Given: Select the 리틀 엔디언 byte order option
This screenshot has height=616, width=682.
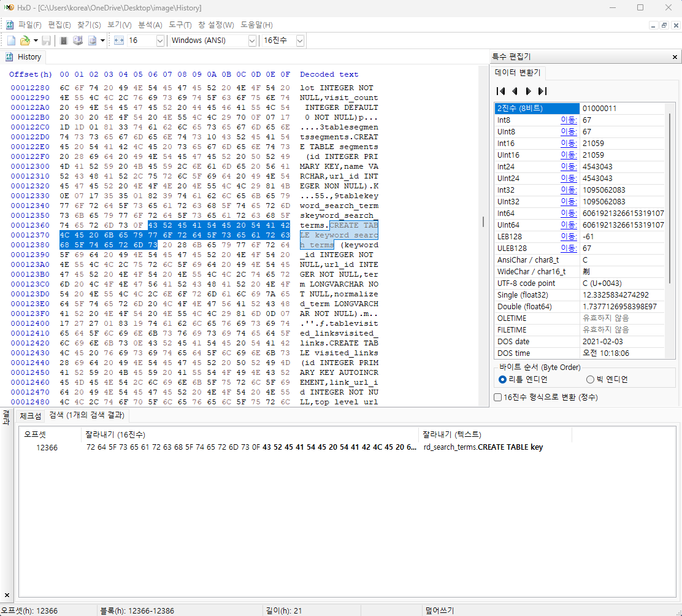Looking at the screenshot, I should click(x=503, y=379).
